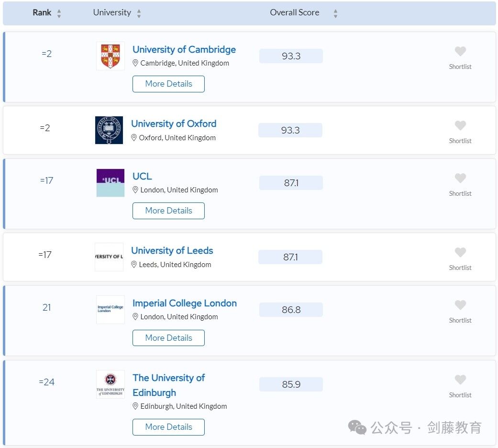Click Cambridge, United Kingdom location text

pos(185,63)
